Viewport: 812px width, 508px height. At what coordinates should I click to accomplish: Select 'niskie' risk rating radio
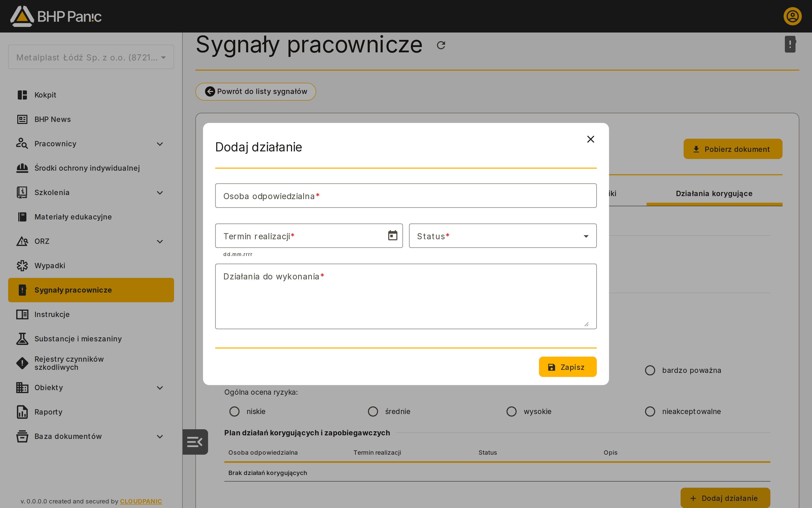[234, 411]
